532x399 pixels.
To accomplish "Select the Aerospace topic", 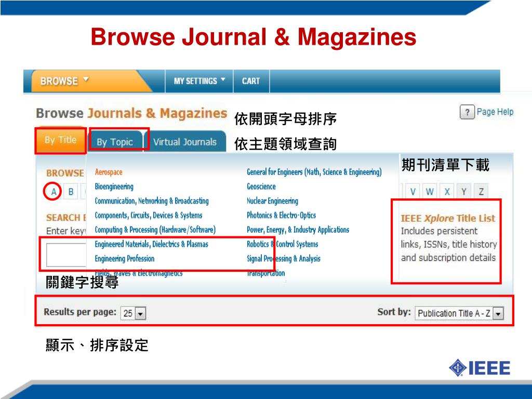I will pos(109,172).
